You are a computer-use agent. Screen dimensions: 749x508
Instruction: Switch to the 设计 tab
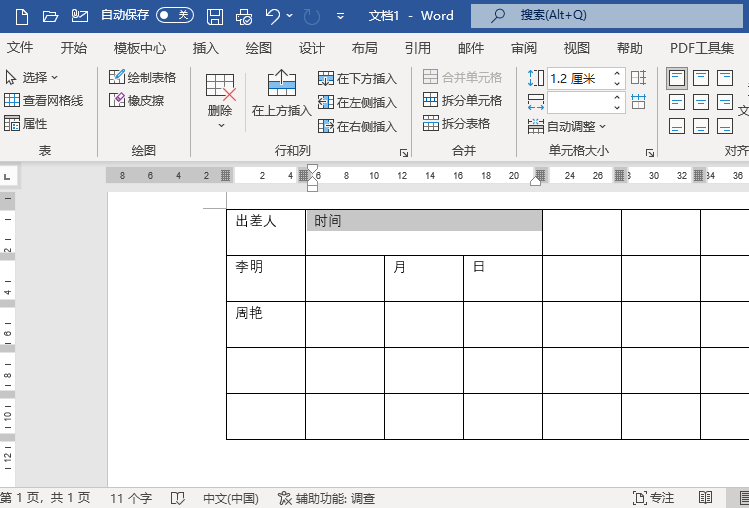(x=311, y=48)
